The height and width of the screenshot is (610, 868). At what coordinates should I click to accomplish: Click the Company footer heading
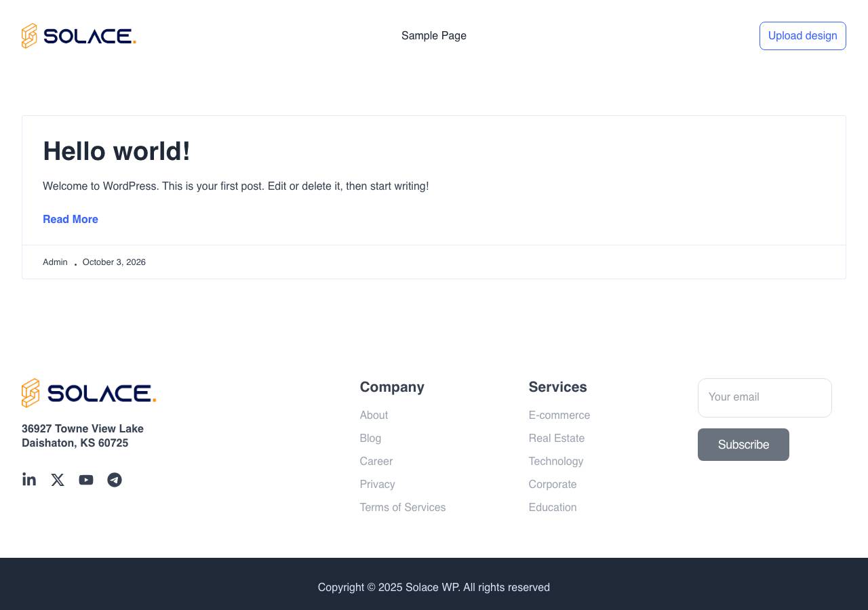(392, 387)
